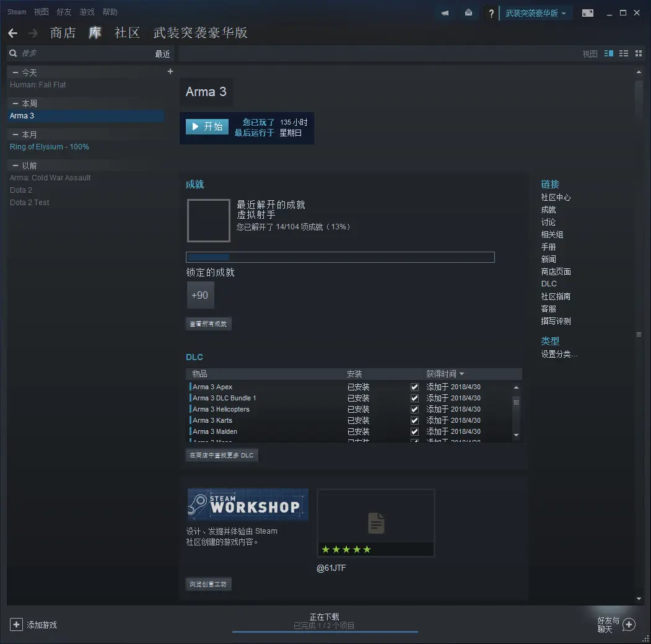Sort DLC by 获得时间 column
This screenshot has width=651, height=644.
click(x=445, y=374)
